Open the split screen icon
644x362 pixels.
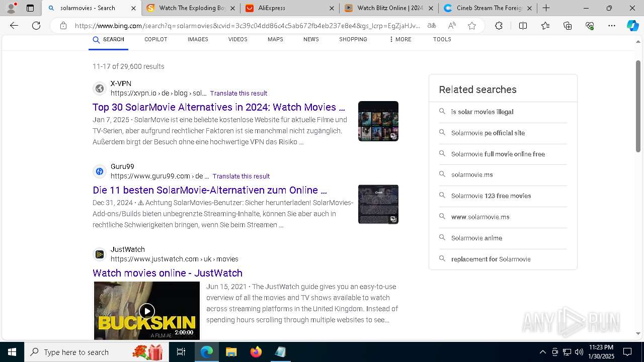[523, 26]
